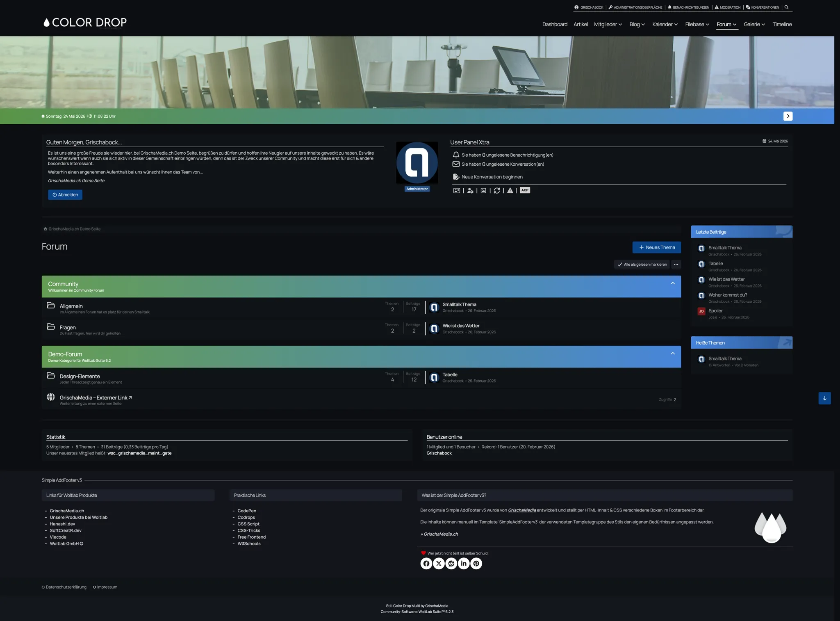Click the GrischaMedia.ch Demo Seite breadcrumb
Screen dimensions: 840x621
click(x=74, y=229)
